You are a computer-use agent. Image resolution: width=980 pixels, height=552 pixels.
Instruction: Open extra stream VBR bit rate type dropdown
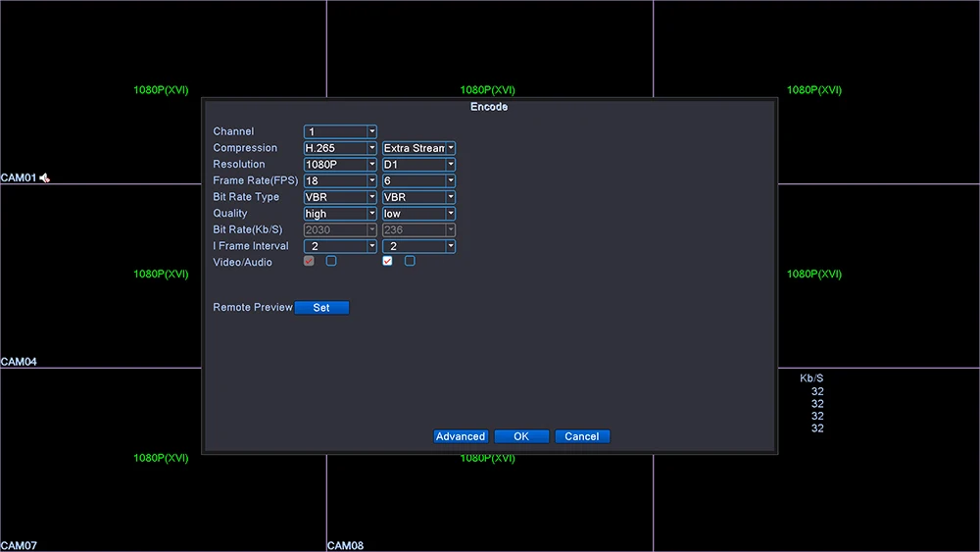point(418,197)
